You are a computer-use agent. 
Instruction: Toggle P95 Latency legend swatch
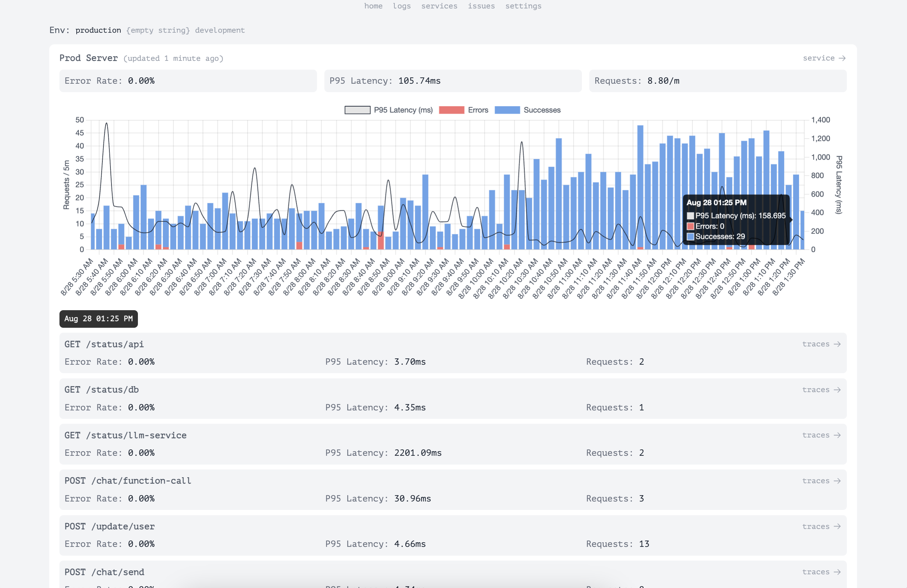coord(357,110)
